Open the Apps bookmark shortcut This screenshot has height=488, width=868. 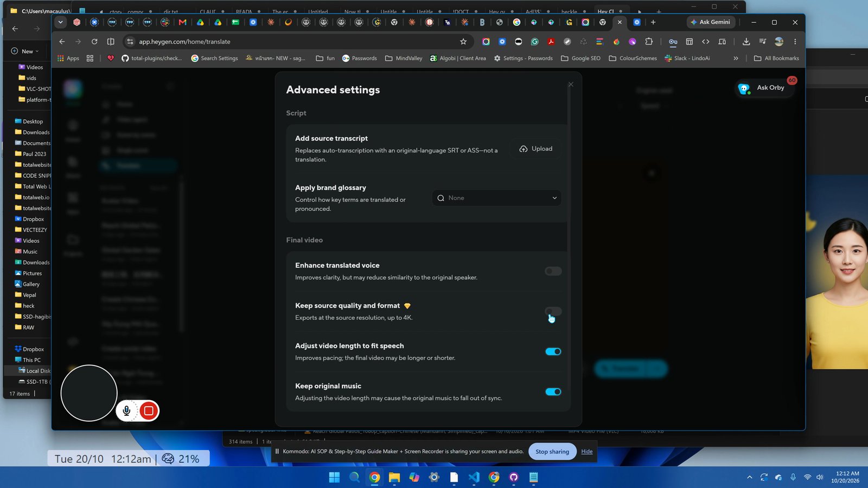point(68,58)
